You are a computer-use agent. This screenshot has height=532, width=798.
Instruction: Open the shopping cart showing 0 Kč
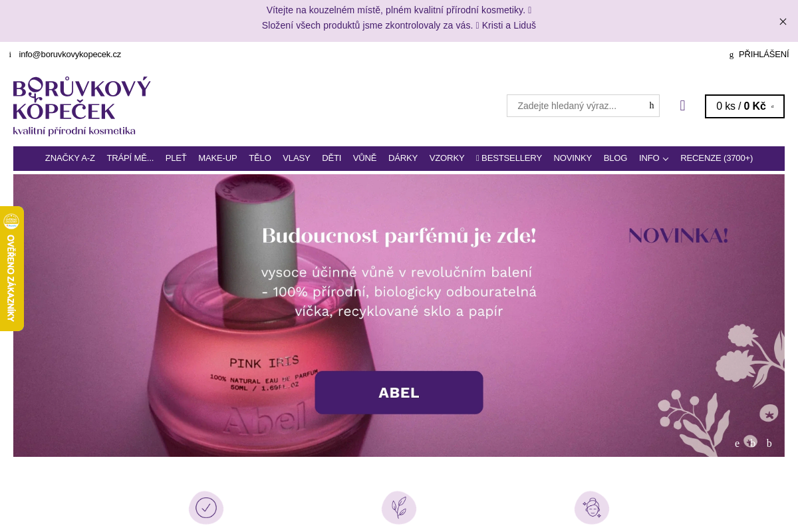pos(745,106)
